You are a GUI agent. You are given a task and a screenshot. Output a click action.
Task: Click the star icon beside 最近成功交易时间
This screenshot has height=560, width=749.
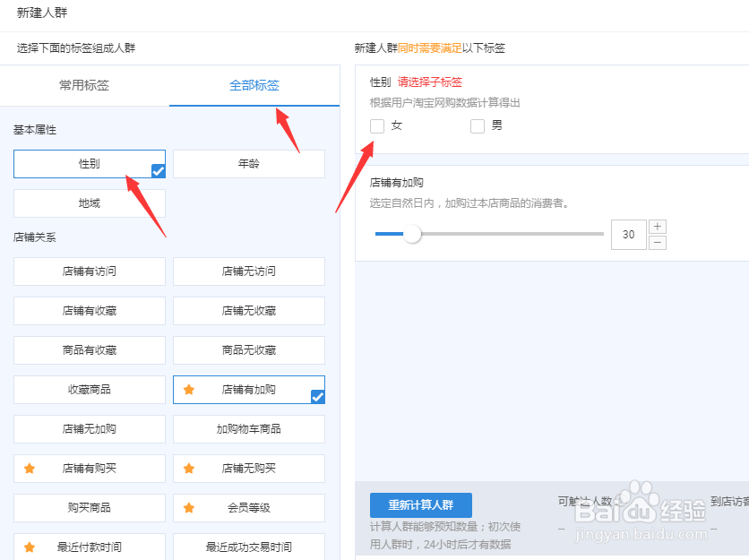click(x=188, y=547)
